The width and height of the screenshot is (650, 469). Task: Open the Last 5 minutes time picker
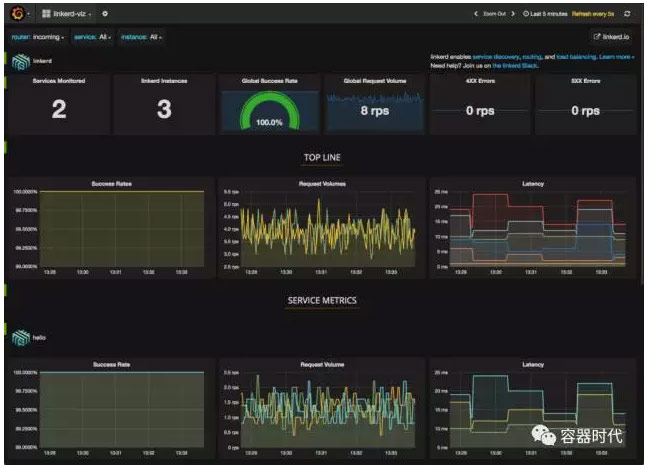click(545, 14)
